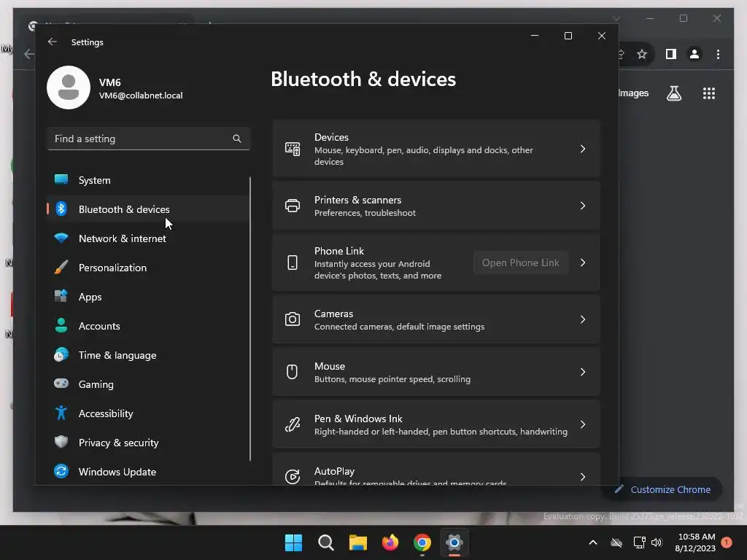Click the Phone Link phone icon
Screen dimensions: 747x560
tap(293, 262)
